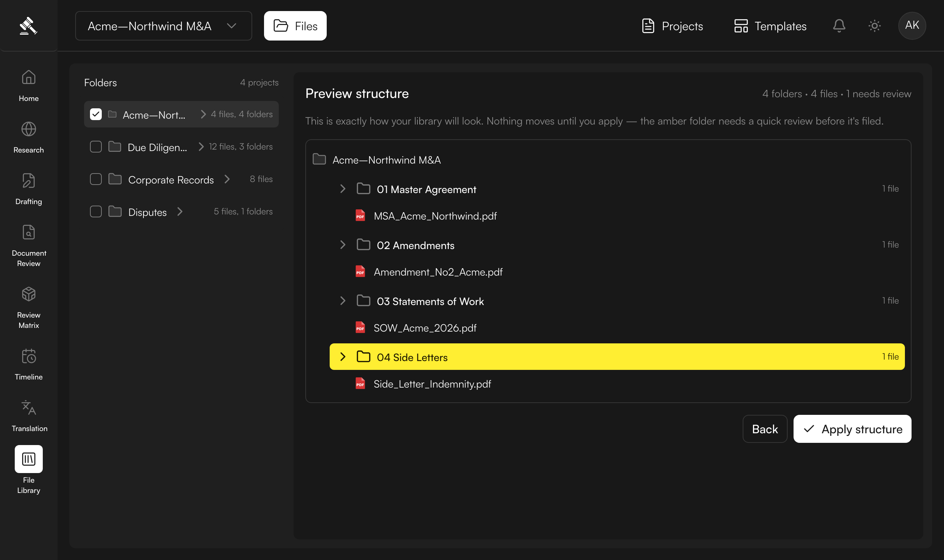Click the "4 projects" count text

259,82
